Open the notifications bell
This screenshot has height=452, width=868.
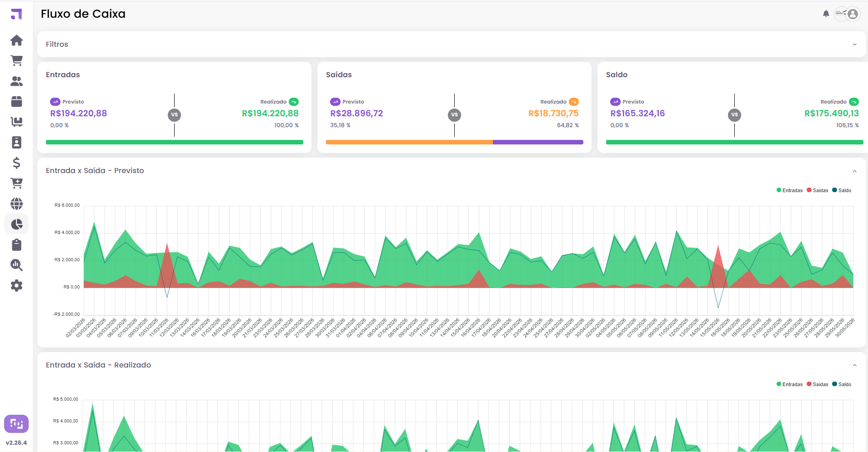click(x=826, y=14)
